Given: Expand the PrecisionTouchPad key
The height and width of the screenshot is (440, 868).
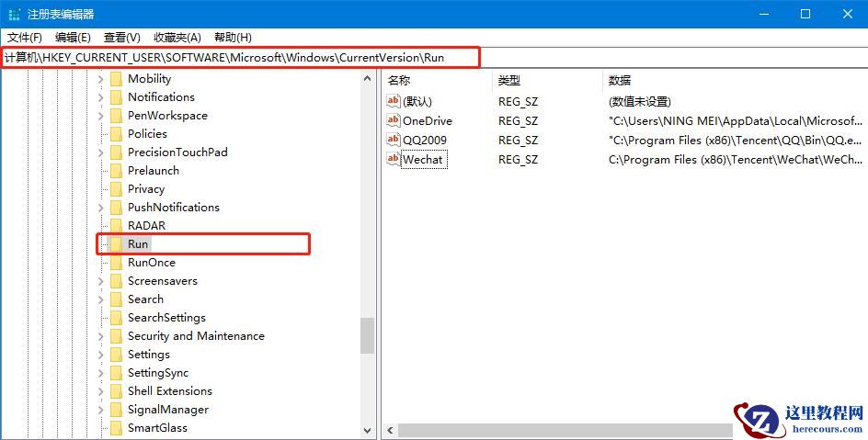Looking at the screenshot, I should tap(101, 152).
